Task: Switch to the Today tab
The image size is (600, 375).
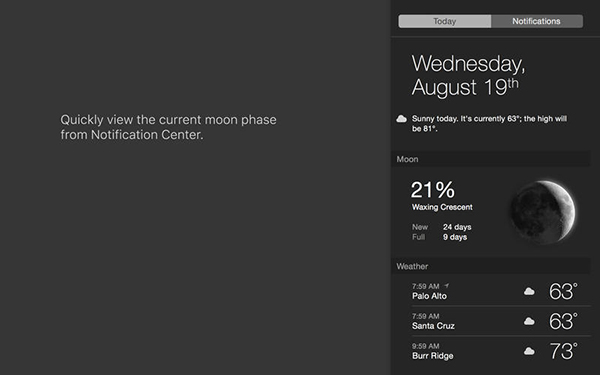Action: tap(445, 21)
